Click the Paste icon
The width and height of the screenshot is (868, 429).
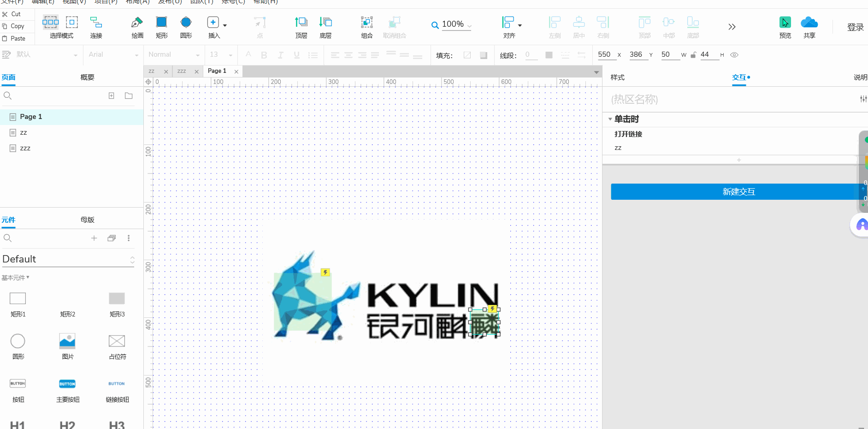coord(5,38)
